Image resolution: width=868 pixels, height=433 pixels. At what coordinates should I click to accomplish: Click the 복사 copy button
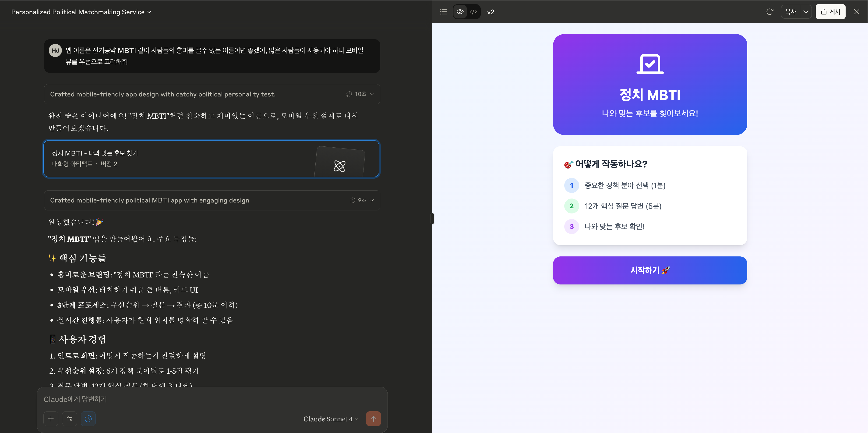tap(790, 12)
